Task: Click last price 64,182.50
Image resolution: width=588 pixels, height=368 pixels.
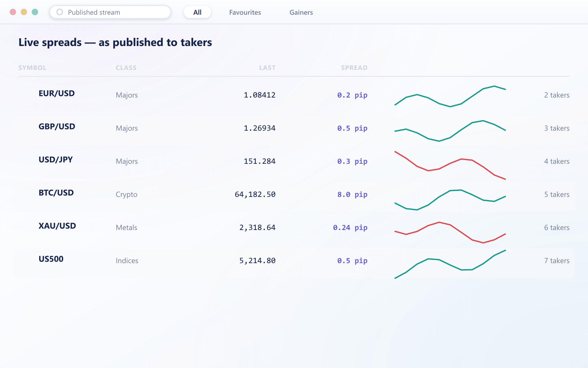Action: pos(255,194)
